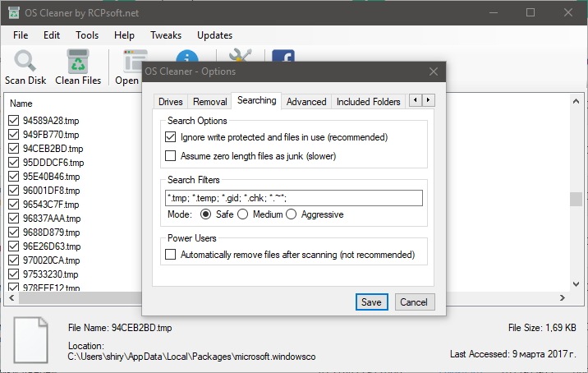Click the Last Accessed date text

[513, 354]
